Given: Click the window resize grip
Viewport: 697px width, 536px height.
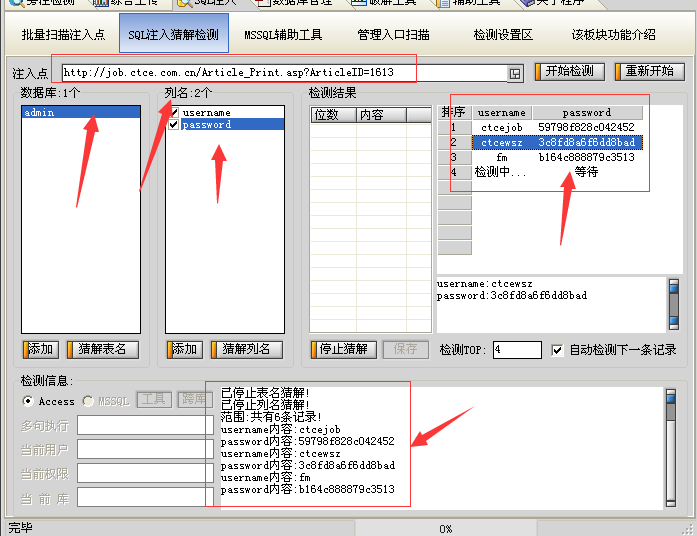Looking at the screenshot, I should 688,529.
